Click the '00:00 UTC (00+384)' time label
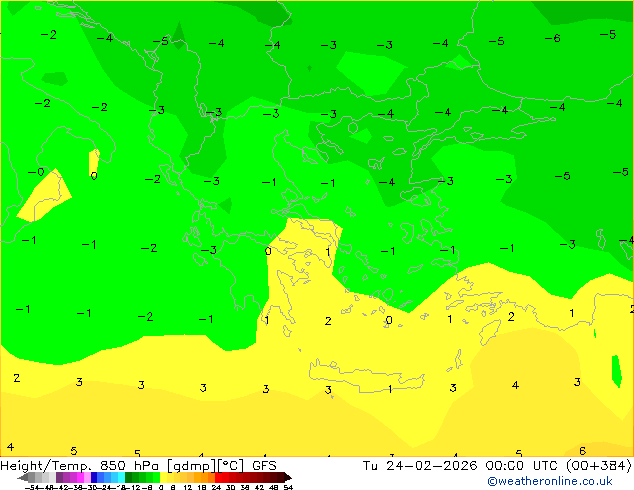 pyautogui.click(x=558, y=466)
